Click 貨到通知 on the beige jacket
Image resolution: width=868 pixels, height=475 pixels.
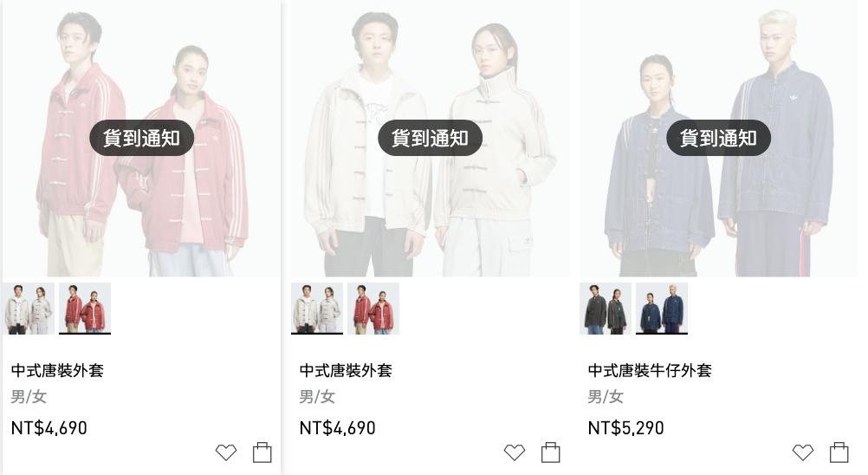coord(431,138)
